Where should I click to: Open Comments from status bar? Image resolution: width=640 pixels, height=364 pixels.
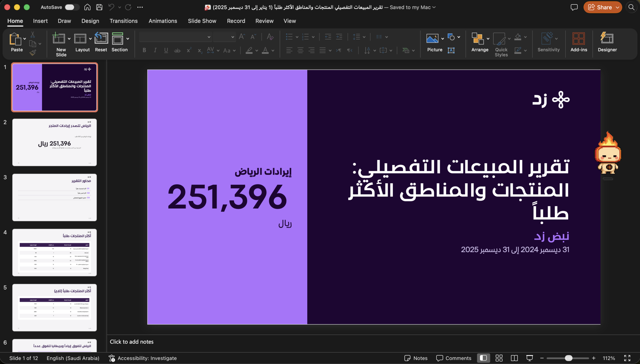tap(453, 358)
